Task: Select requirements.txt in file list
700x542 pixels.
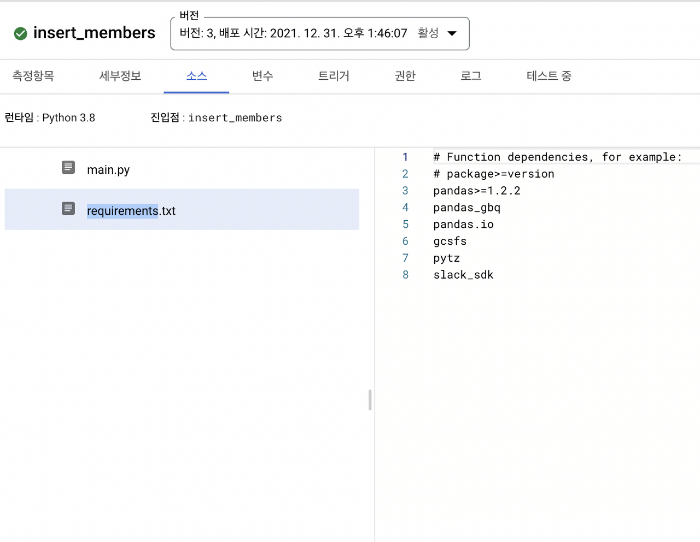Action: tap(182, 209)
